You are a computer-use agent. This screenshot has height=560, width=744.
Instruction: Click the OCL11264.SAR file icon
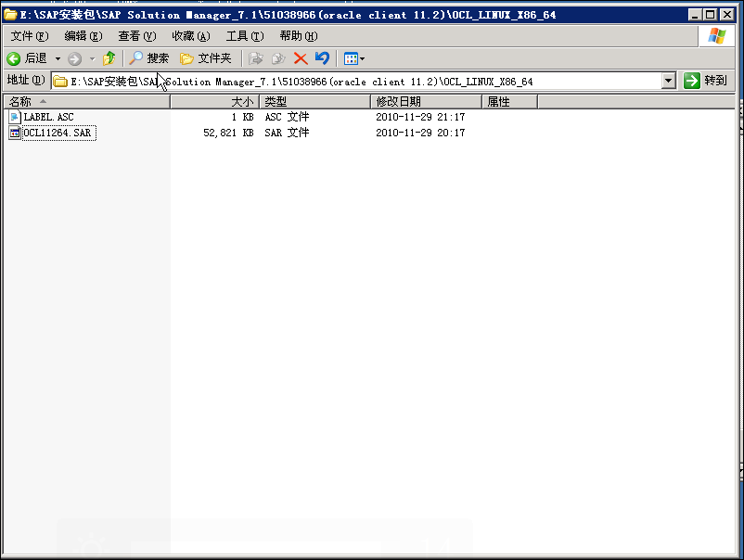click(15, 133)
